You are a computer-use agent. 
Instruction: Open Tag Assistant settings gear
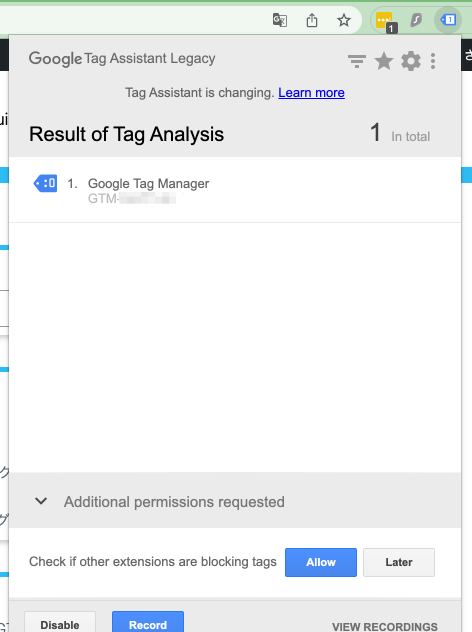tap(411, 61)
